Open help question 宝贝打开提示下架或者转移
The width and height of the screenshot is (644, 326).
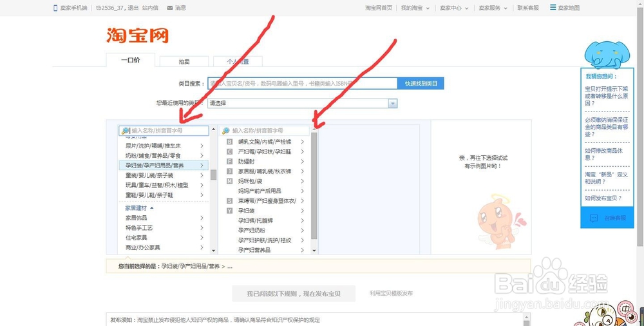click(x=607, y=96)
